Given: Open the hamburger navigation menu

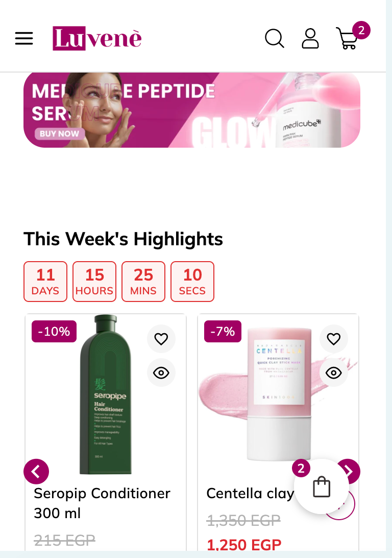Looking at the screenshot, I should tap(24, 38).
